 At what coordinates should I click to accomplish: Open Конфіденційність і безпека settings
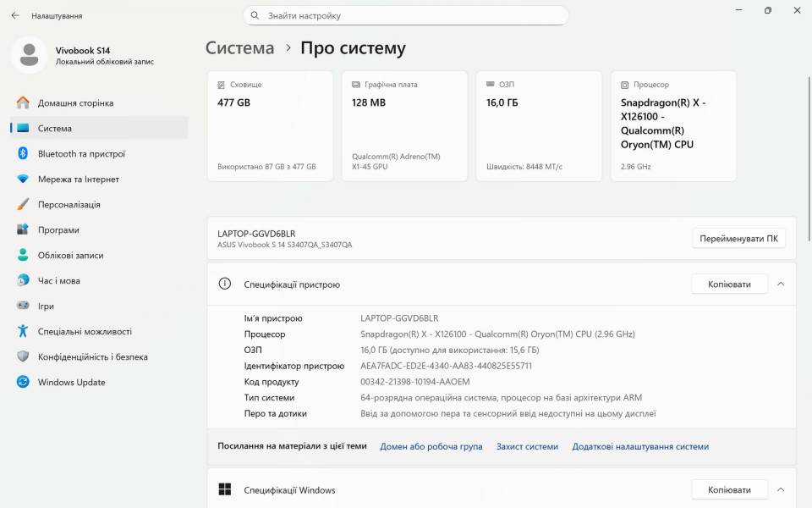93,356
